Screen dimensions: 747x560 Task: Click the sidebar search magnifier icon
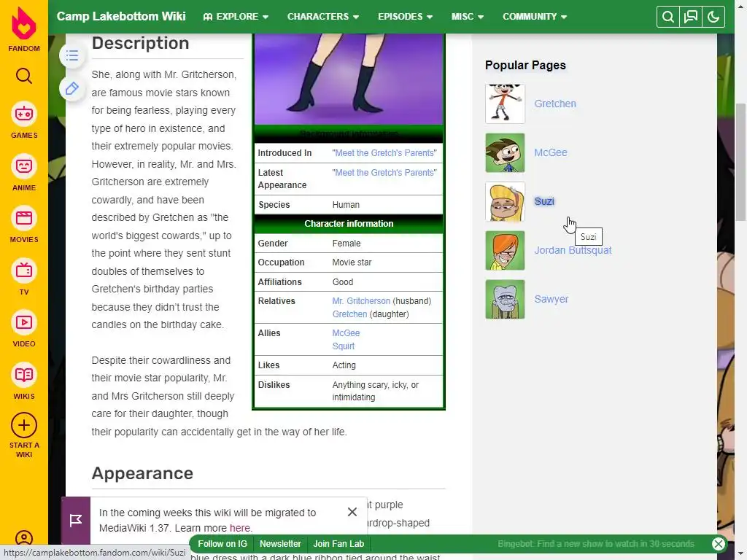(x=24, y=76)
